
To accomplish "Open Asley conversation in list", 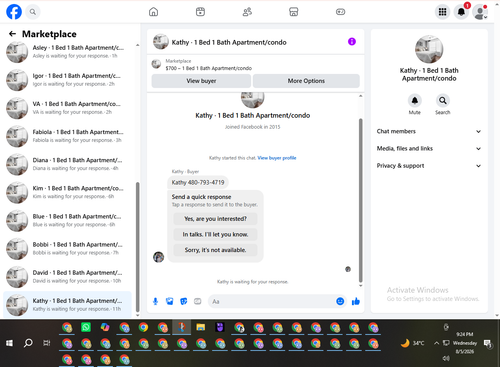I will 67,52.
